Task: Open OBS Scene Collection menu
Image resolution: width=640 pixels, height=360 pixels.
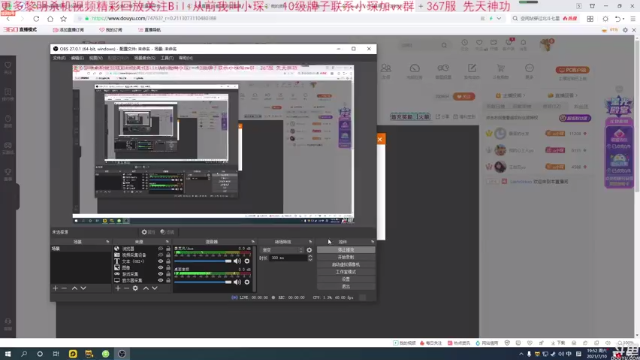Action: pyautogui.click(x=144, y=58)
